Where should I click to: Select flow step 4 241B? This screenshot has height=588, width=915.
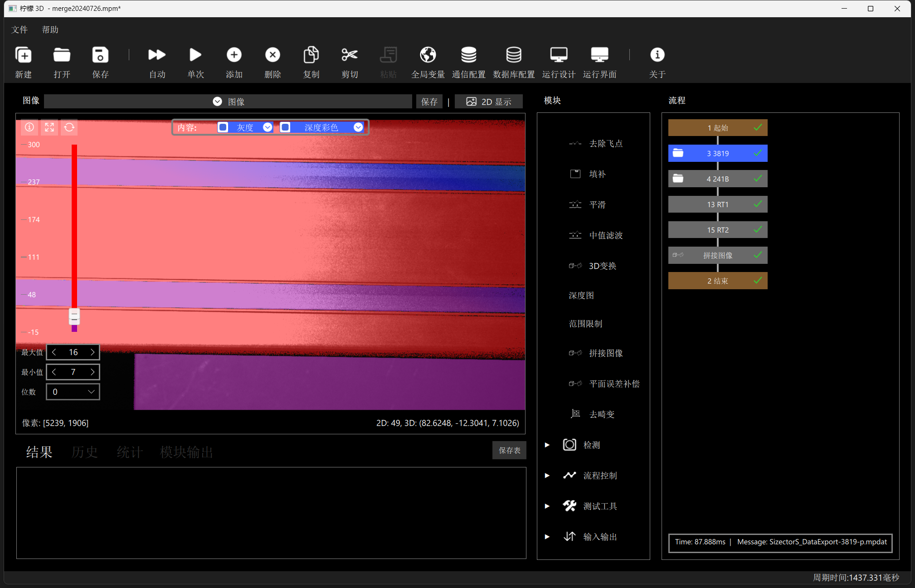(x=718, y=179)
